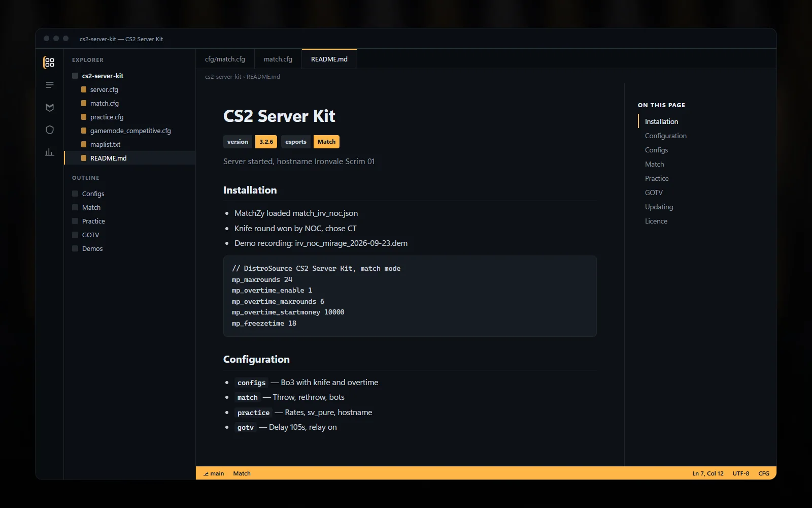Click the branch icon beside main
This screenshot has width=812, height=508.
[206, 473]
